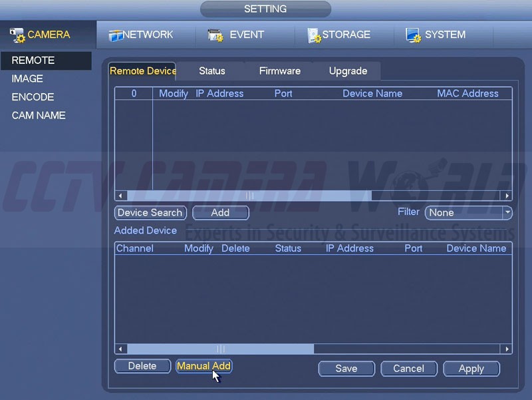Click the Manual Add button
Image resolution: width=532 pixels, height=400 pixels.
pos(203,366)
